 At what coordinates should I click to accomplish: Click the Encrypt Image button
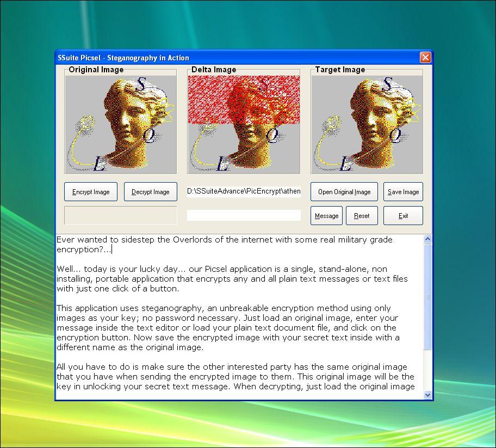coord(90,191)
